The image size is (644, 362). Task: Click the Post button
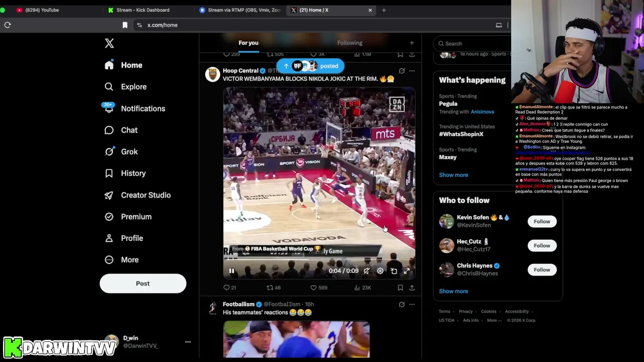143,284
